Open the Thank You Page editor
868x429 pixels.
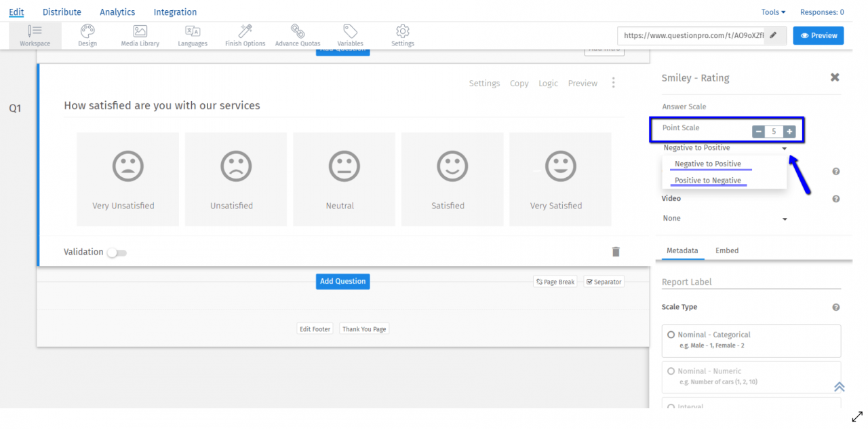pyautogui.click(x=364, y=329)
